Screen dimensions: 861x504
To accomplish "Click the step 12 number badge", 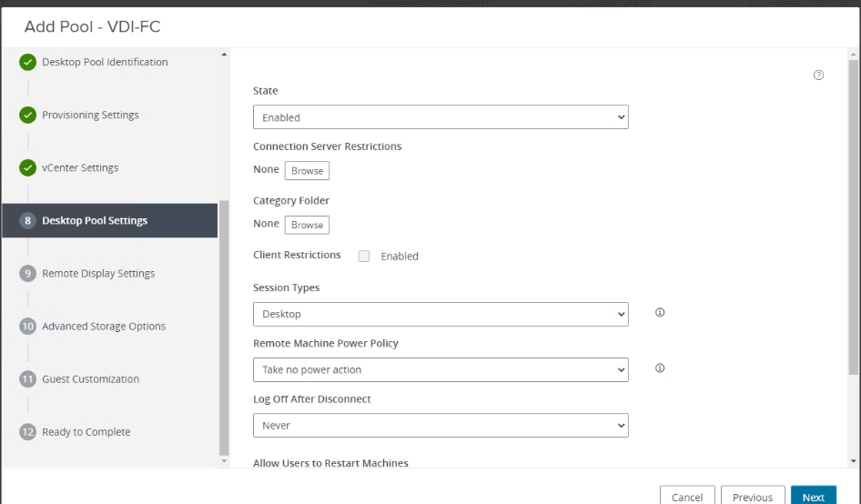I will tap(28, 432).
